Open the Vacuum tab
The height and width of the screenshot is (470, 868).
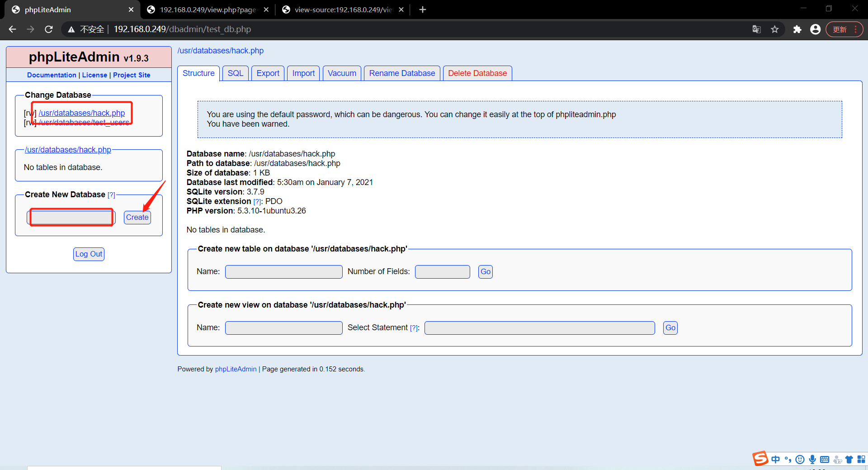[342, 73]
